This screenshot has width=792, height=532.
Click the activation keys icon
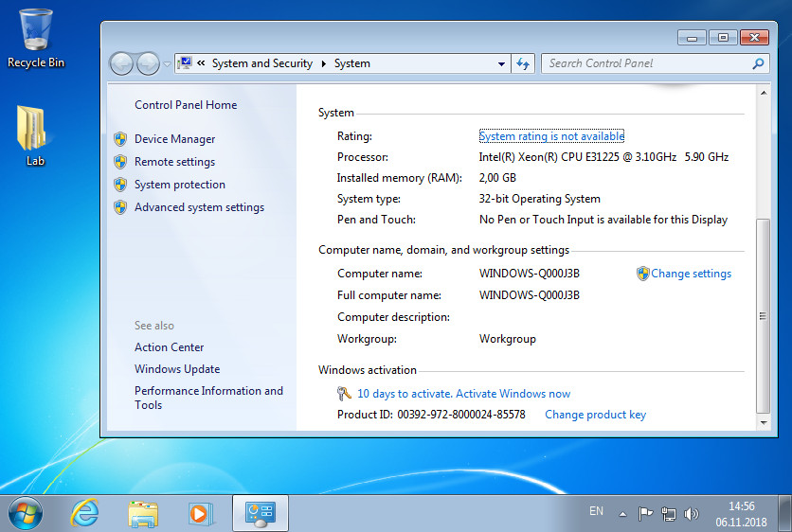[x=344, y=393]
